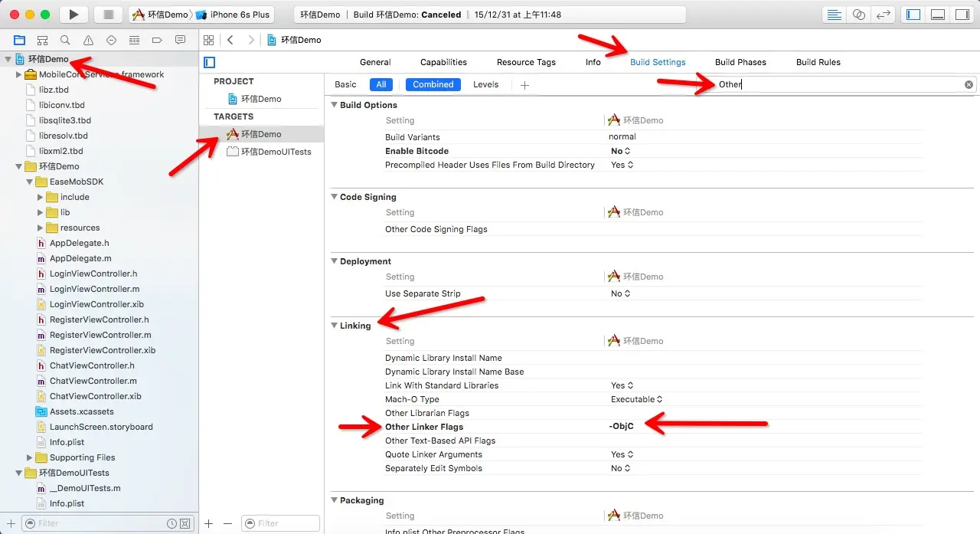Select the 环信Demo scheme in toolbar

(161, 15)
